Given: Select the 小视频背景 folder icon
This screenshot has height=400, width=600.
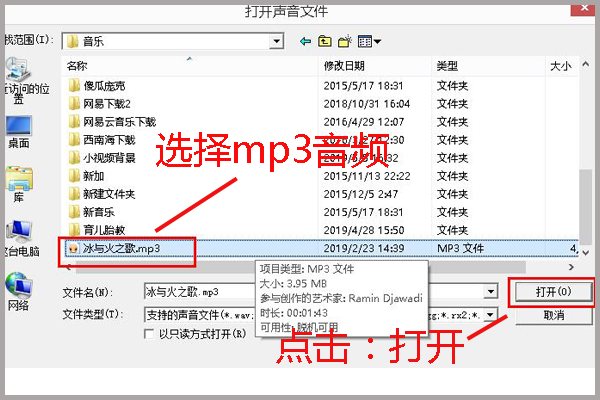Looking at the screenshot, I should (74, 157).
